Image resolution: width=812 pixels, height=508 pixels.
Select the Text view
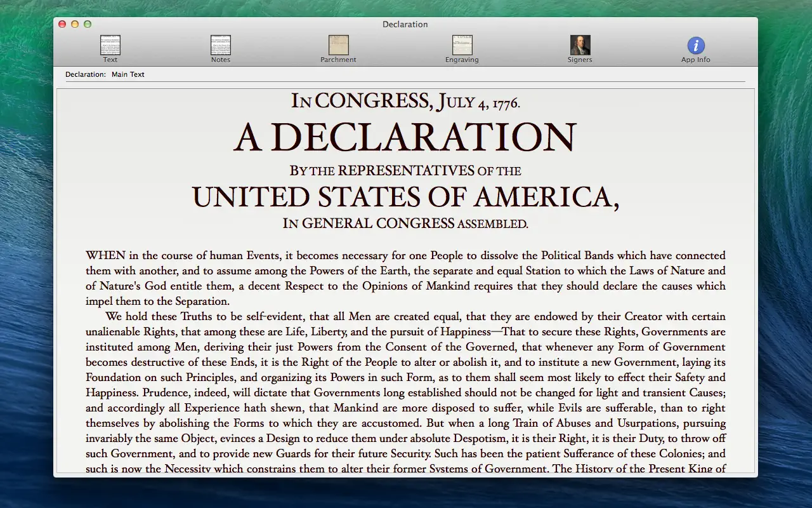coord(110,44)
